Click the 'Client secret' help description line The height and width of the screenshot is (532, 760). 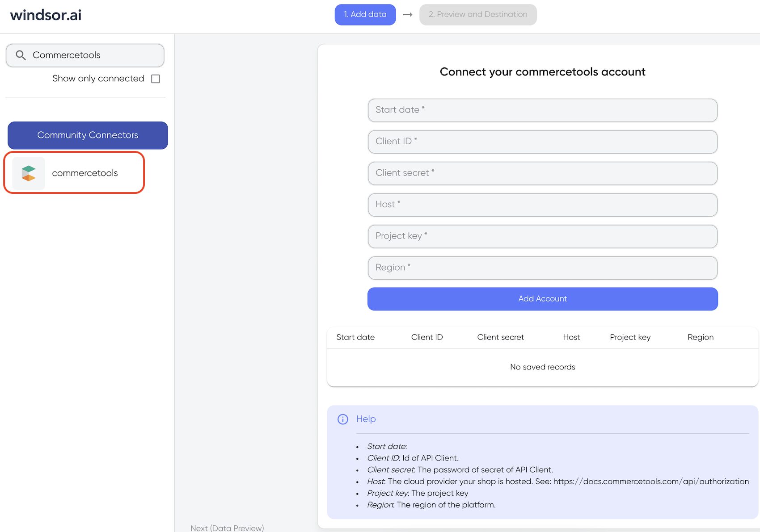click(460, 470)
